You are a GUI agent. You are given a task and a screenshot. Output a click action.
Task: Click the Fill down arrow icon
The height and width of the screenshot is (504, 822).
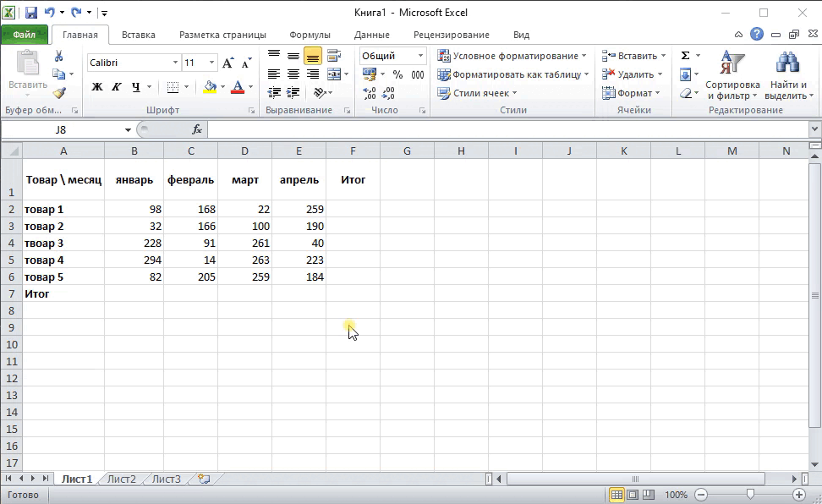[685, 74]
